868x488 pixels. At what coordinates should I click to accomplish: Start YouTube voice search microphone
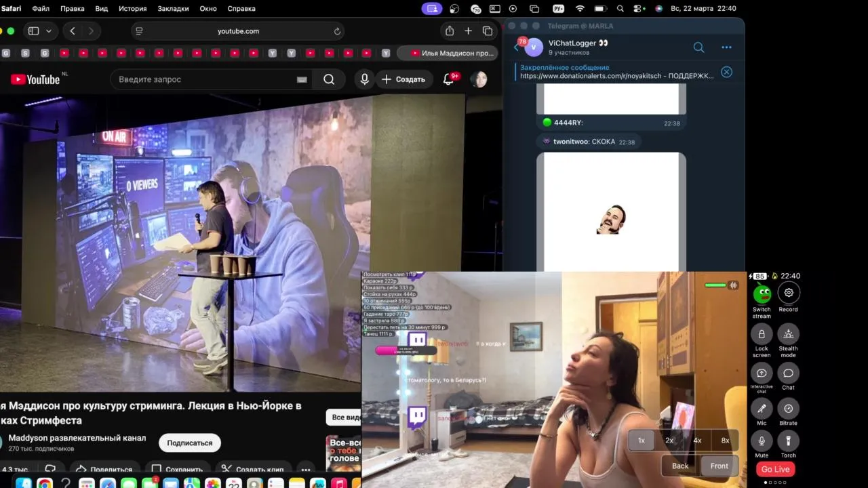(364, 79)
